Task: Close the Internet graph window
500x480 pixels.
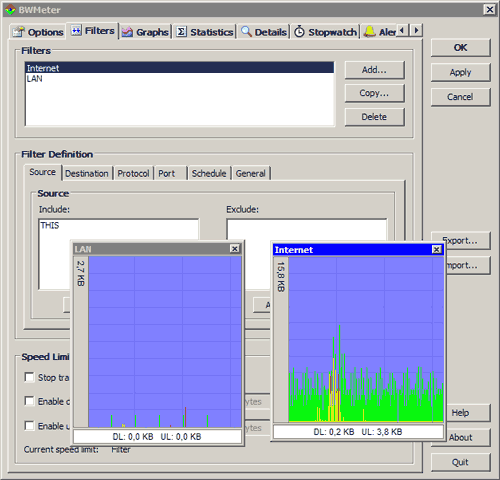Action: point(437,249)
